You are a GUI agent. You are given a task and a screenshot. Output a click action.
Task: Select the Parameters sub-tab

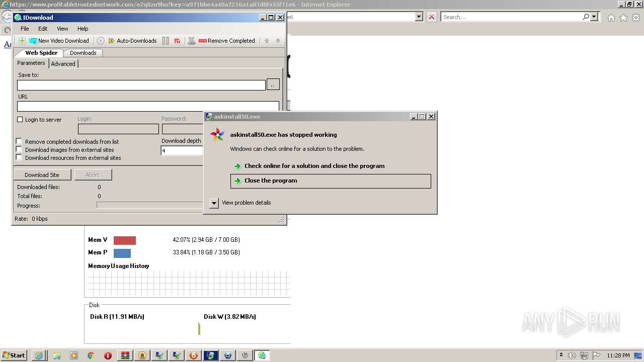31,63
